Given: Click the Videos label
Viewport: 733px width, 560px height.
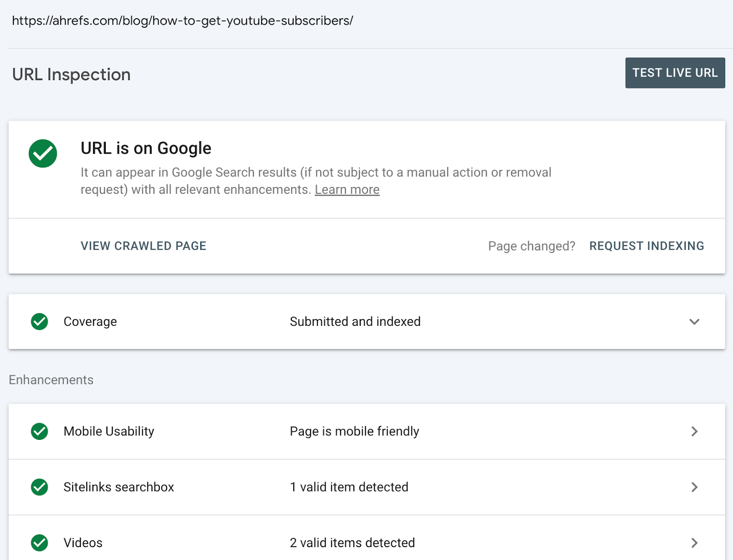Looking at the screenshot, I should pos(83,543).
